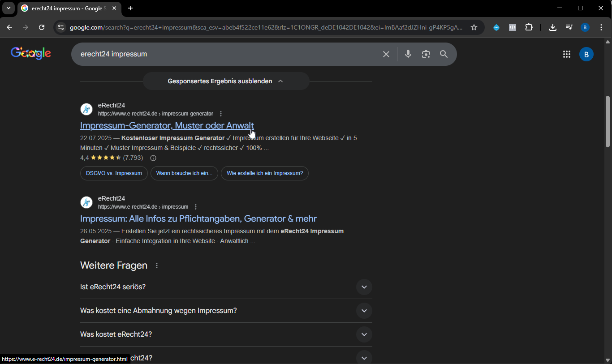Click the Google logo
612x364 pixels.
pyautogui.click(x=31, y=53)
